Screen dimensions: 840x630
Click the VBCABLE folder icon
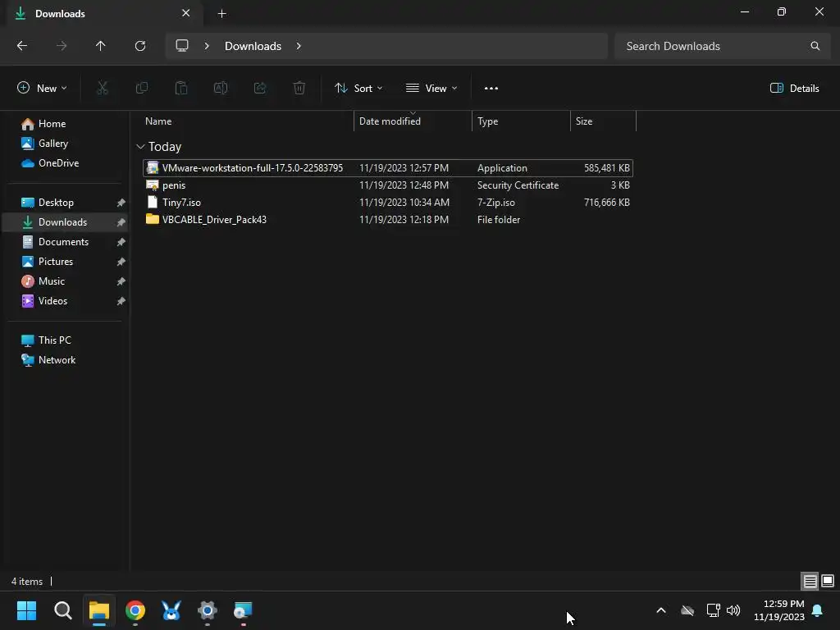(x=152, y=219)
